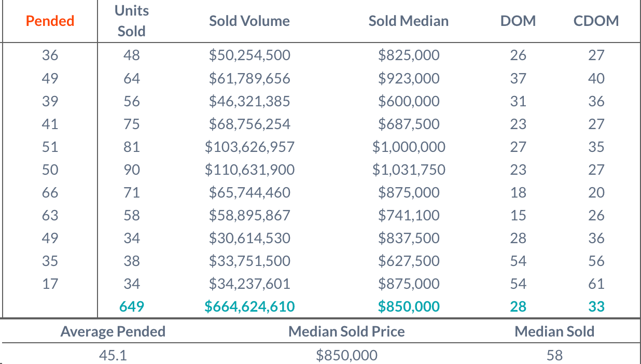Viewport: 641px width, 364px height.
Task: Select the 45.1 average pended value
Action: [x=113, y=355]
